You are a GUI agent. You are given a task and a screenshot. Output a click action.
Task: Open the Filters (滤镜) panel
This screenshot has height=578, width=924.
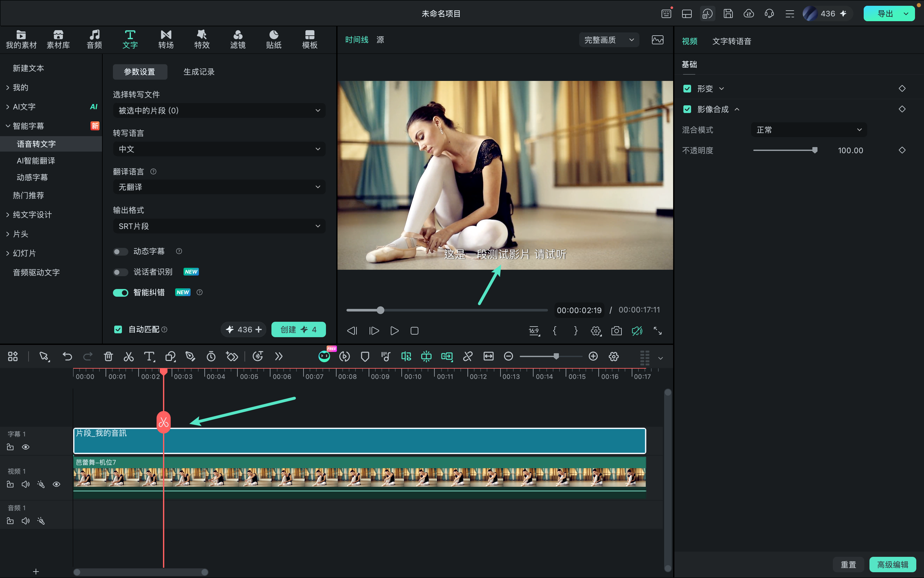coord(238,39)
